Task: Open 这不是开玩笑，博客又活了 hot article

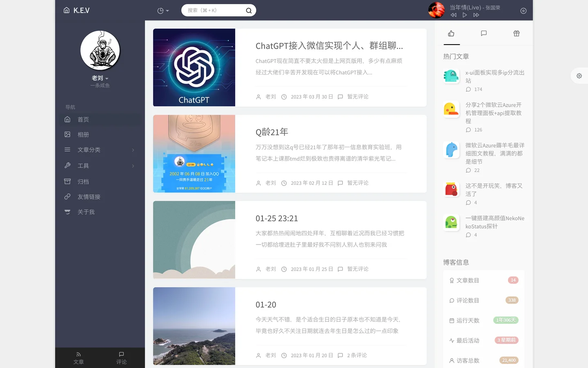Action: pyautogui.click(x=494, y=190)
